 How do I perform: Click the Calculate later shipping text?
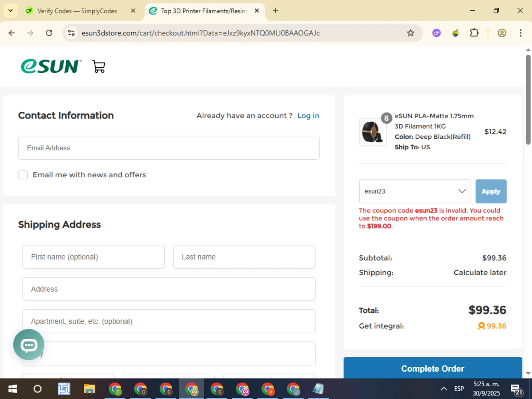[x=480, y=272]
